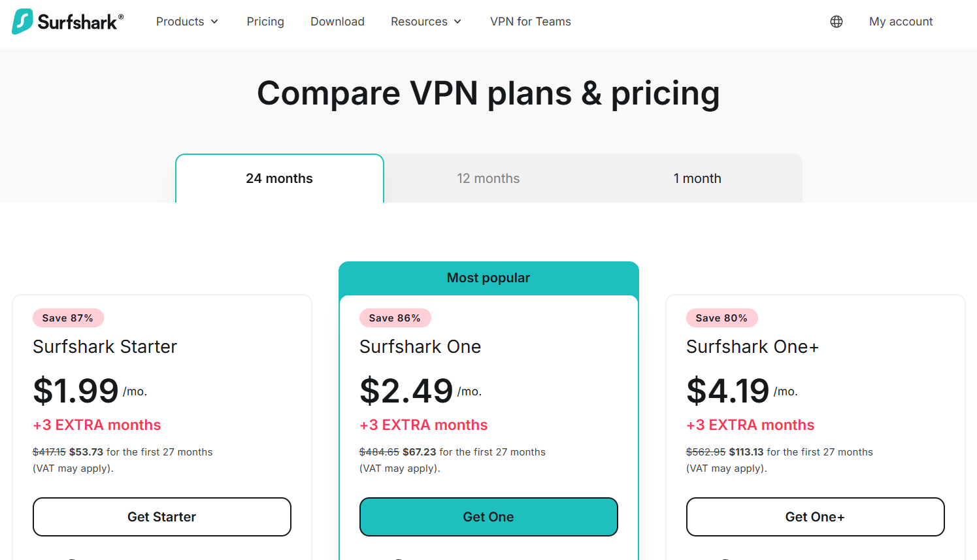977x560 pixels.
Task: Select the 24 months tab
Action: click(x=279, y=178)
